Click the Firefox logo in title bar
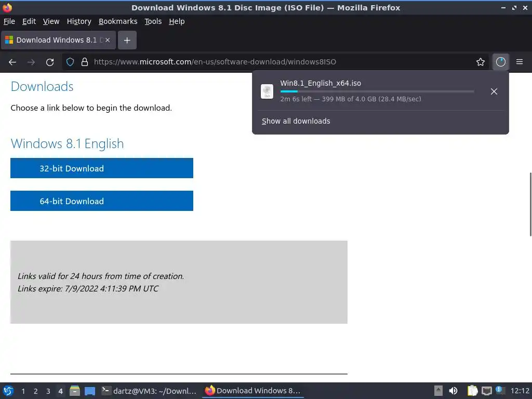The width and height of the screenshot is (532, 399). click(x=7, y=7)
